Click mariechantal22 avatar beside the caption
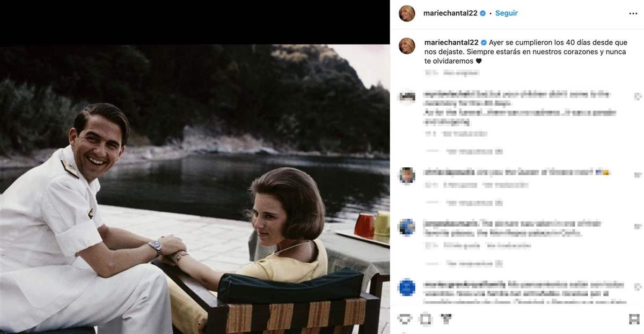 407,46
